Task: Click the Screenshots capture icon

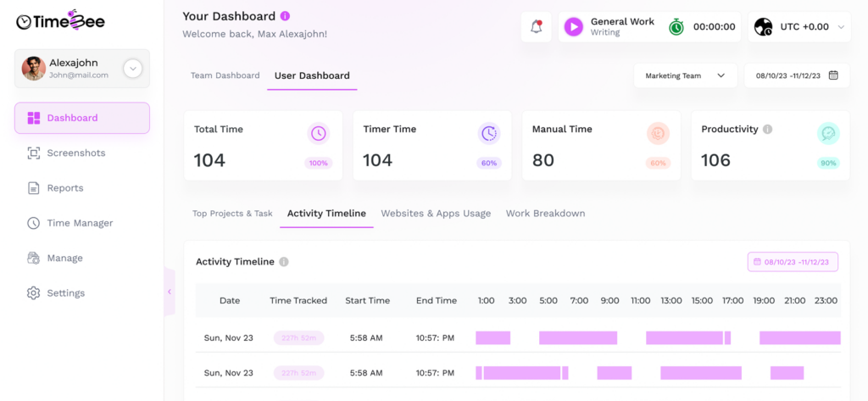Action: pos(34,153)
